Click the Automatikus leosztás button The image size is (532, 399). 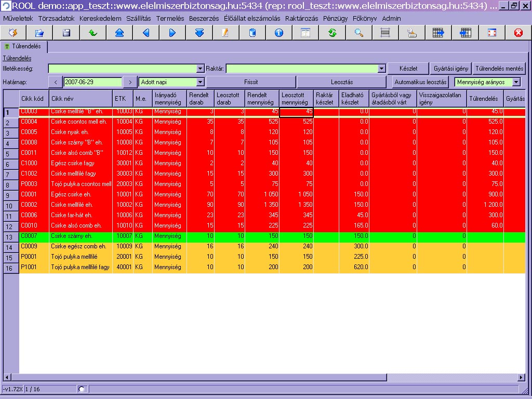pyautogui.click(x=420, y=82)
